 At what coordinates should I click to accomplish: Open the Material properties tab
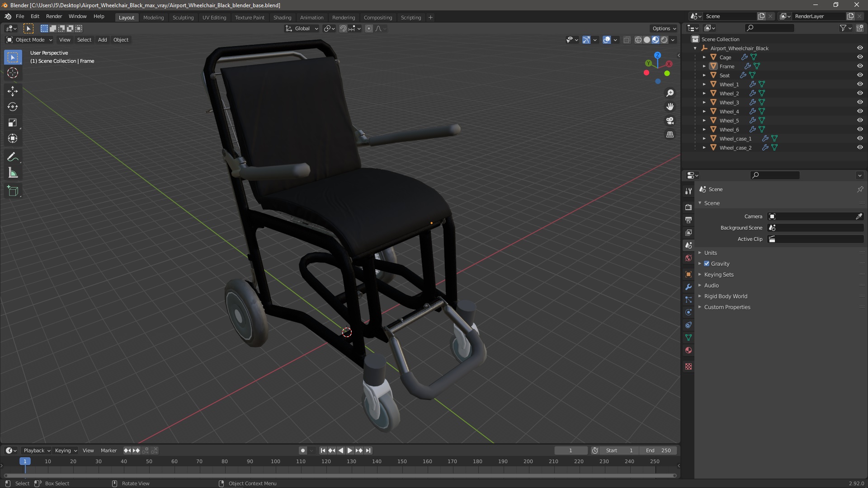pos(689,350)
